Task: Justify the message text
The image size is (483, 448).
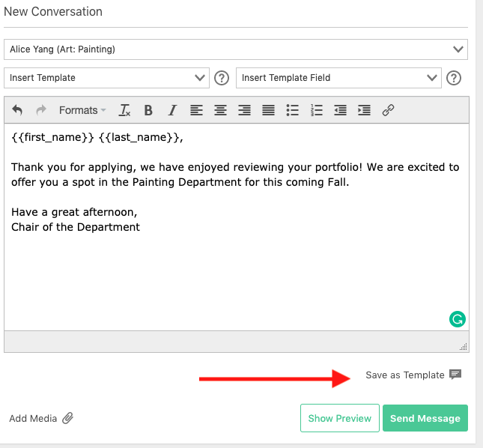Action: pos(268,110)
